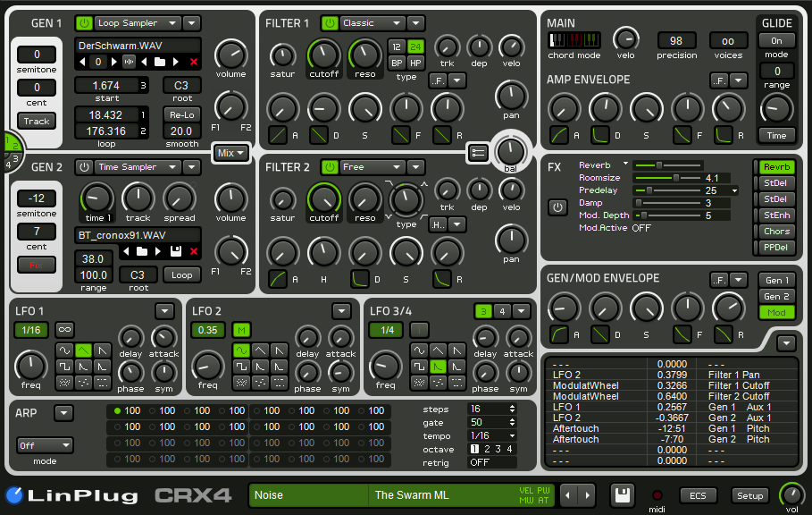Open the Reverb effect dropdown arrow
The height and width of the screenshot is (515, 812).
(x=625, y=164)
